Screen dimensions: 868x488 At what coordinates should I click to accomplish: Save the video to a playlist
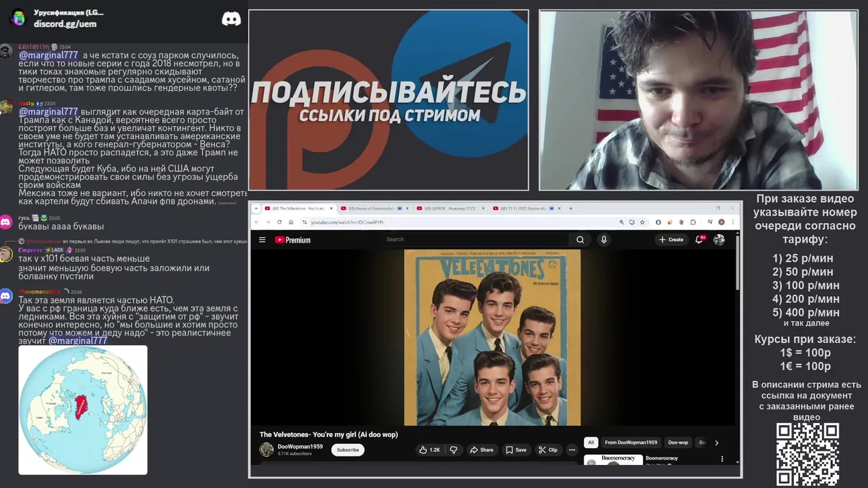click(x=516, y=449)
